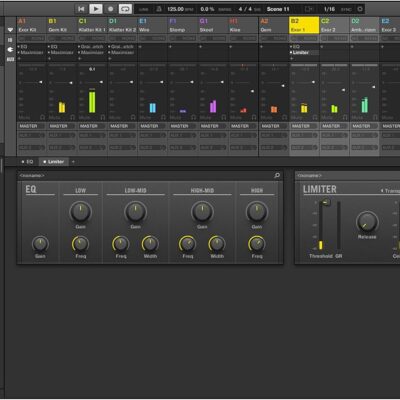Click C1 channel volume fader handle

[x=101, y=82]
